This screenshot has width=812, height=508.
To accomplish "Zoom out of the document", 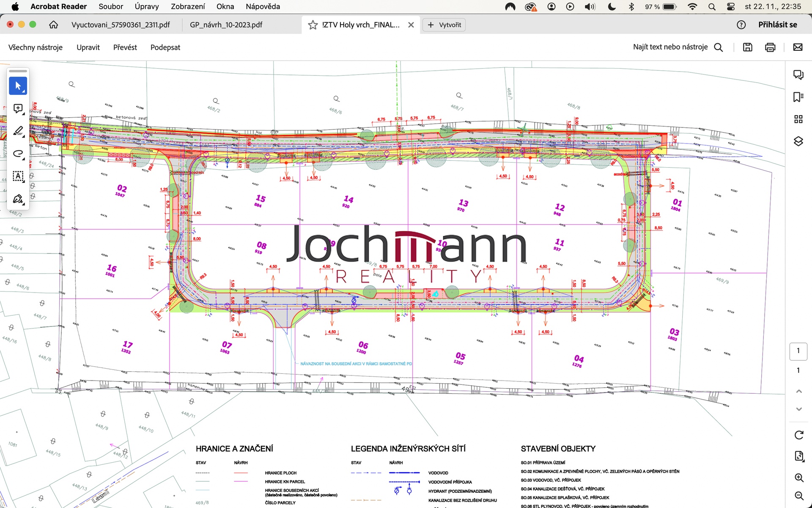I will tap(798, 496).
